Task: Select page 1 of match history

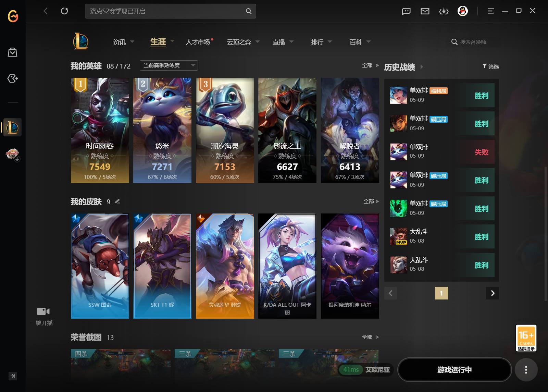Action: pos(441,293)
